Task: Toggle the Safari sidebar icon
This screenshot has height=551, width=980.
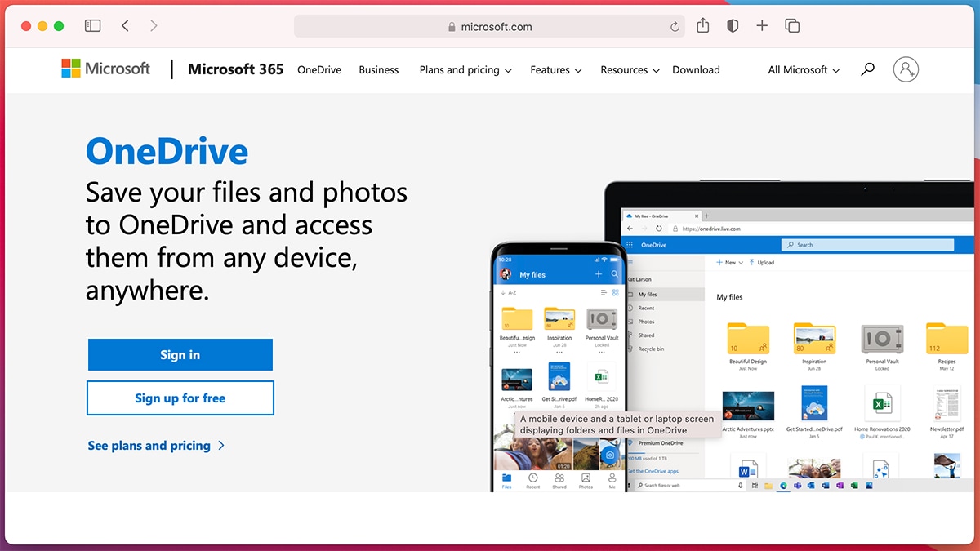Action: tap(93, 26)
